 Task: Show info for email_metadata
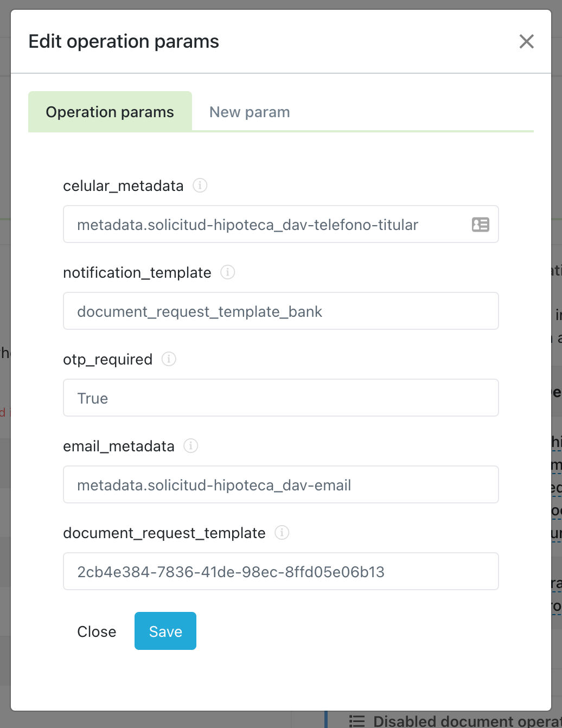point(191,446)
